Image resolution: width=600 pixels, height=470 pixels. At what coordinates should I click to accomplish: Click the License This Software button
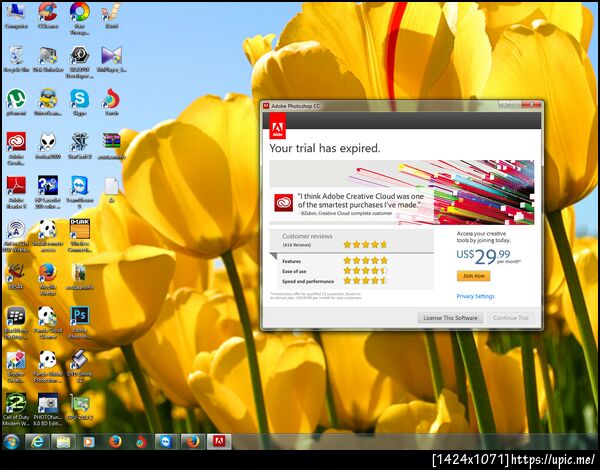point(450,318)
